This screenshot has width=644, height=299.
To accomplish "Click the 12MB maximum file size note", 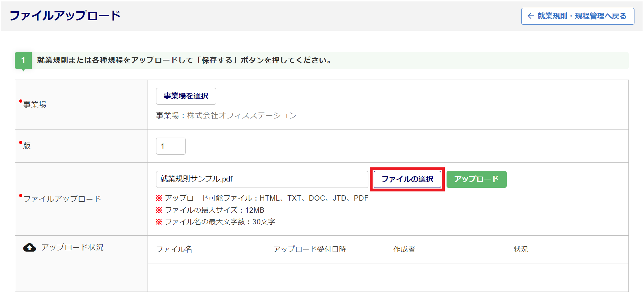I will pos(214,210).
